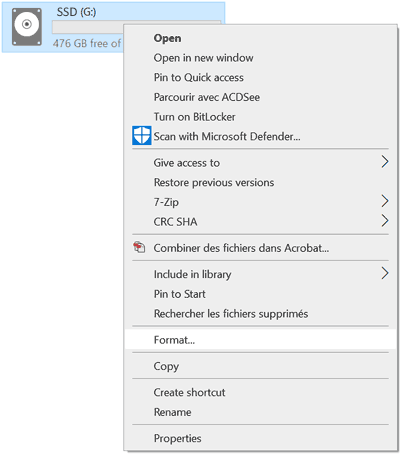
Task: Click the Microsoft Defender shield icon
Action: [x=142, y=135]
